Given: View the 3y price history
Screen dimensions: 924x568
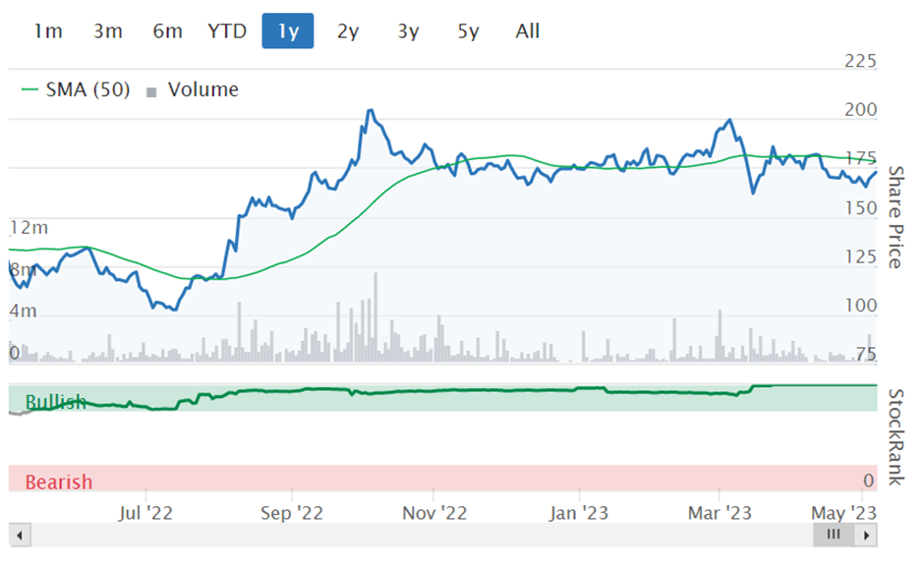Looking at the screenshot, I should 408,31.
